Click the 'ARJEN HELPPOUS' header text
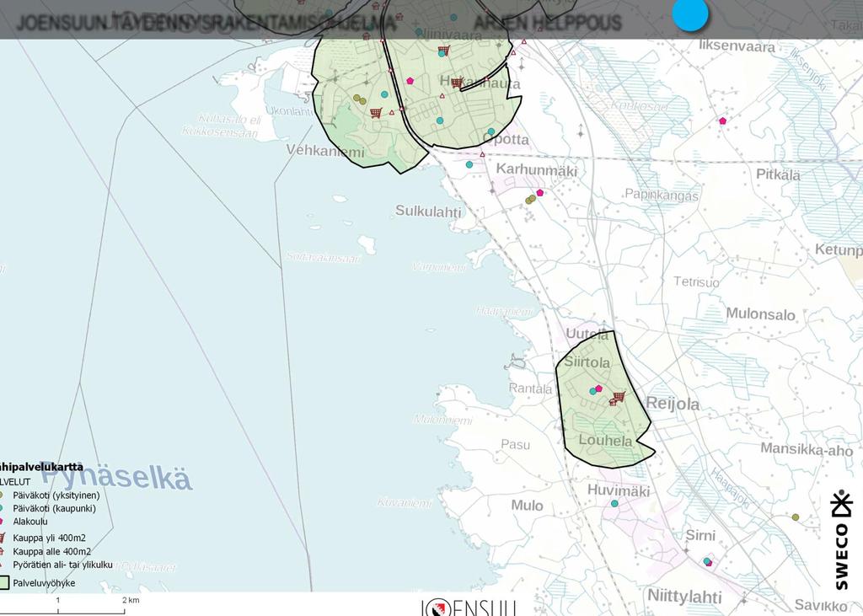Image resolution: width=863 pixels, height=616 pixels. [547, 23]
